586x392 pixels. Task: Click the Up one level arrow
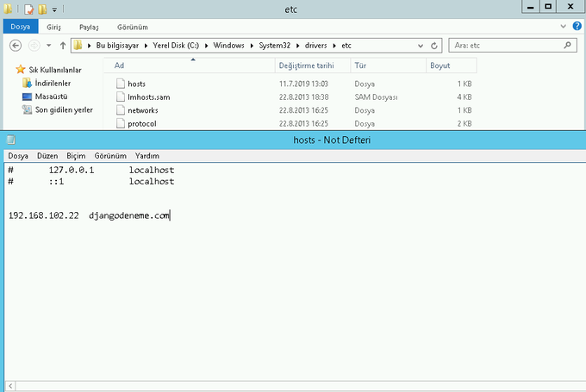[63, 46]
